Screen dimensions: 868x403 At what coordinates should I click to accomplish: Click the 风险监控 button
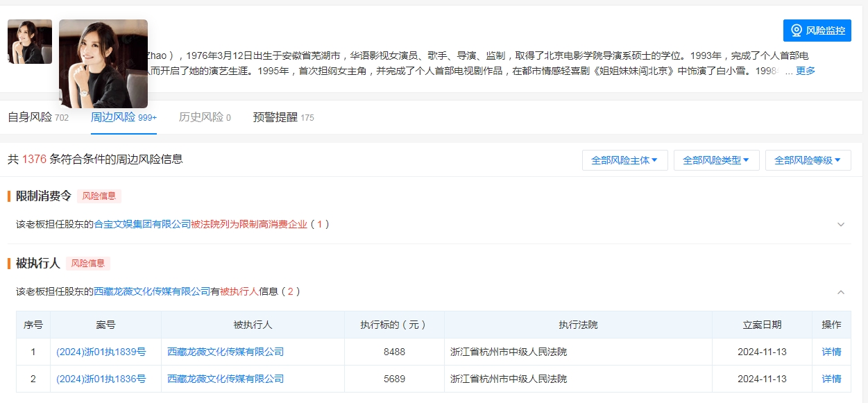817,31
